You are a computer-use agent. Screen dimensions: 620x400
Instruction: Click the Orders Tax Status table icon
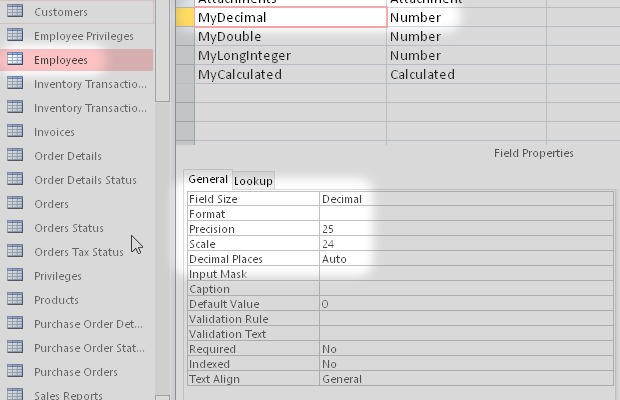[x=15, y=252]
